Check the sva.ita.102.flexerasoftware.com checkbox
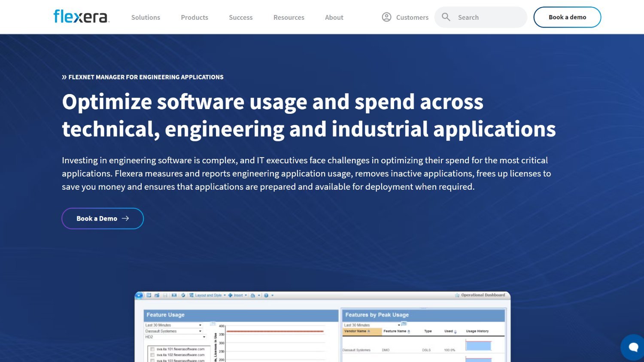Viewport: 644px width, 362px height. pyautogui.click(x=153, y=355)
